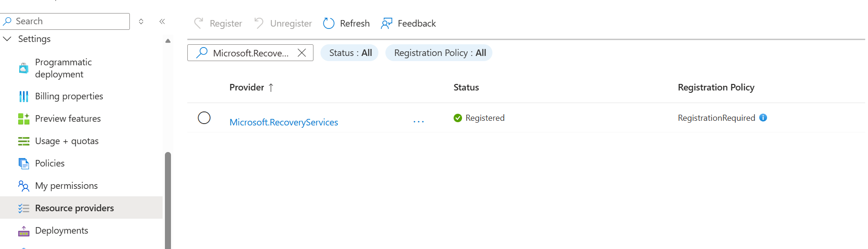Image resolution: width=868 pixels, height=249 pixels.
Task: Click the provider filter input box
Action: pyautogui.click(x=250, y=53)
